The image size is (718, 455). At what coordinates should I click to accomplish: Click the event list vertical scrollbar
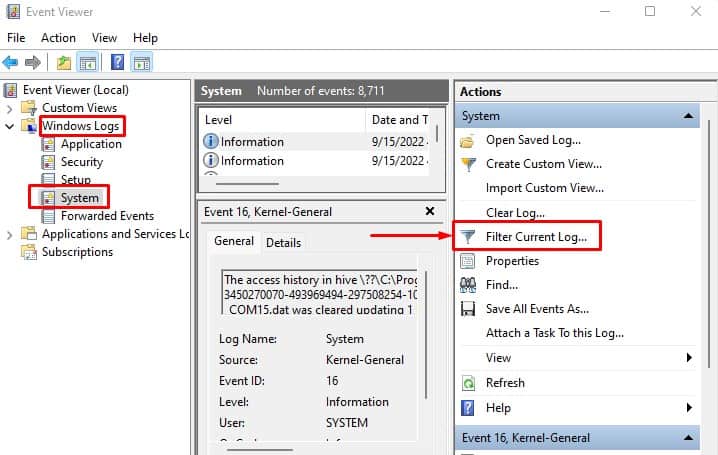[x=437, y=132]
